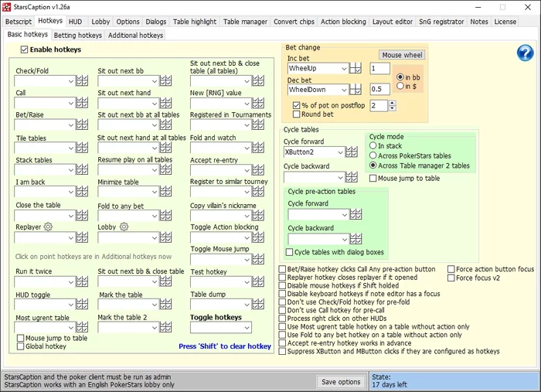
Task: Open the Inc bet WheelUp dropdown
Action: coord(343,69)
